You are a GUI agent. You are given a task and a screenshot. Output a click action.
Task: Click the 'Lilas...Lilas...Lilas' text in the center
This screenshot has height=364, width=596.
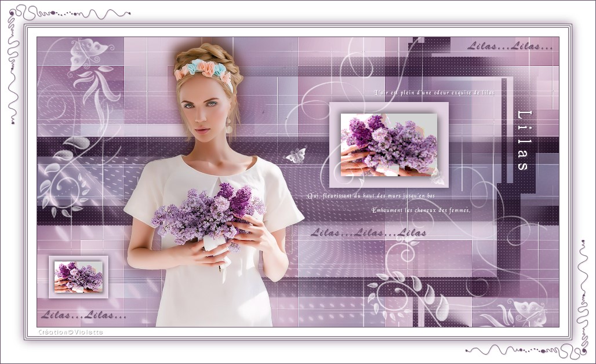pyautogui.click(x=368, y=233)
